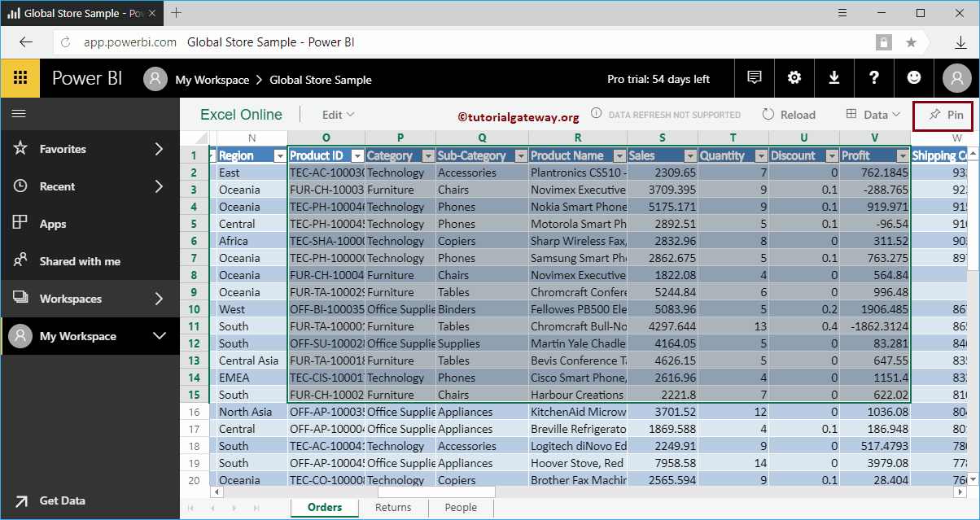Click the EMEA region cell
The width and height of the screenshot is (980, 520).
pos(252,378)
